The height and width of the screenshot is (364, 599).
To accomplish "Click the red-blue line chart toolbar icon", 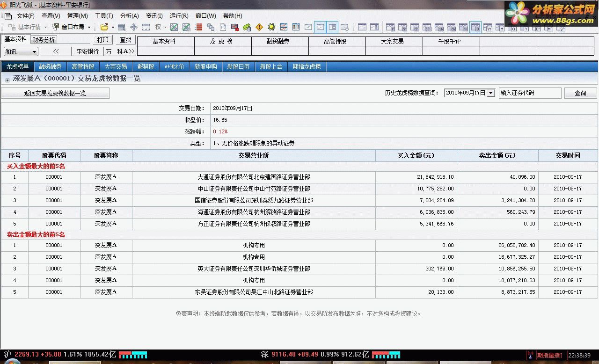I will pos(284,27).
